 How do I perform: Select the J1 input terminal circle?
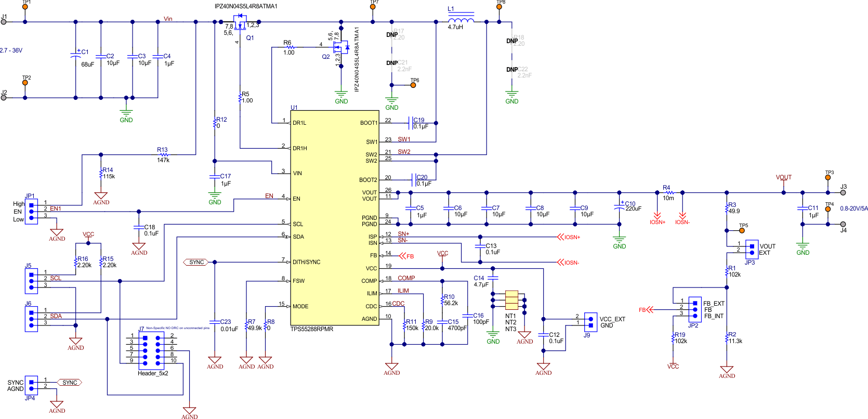(4, 22)
